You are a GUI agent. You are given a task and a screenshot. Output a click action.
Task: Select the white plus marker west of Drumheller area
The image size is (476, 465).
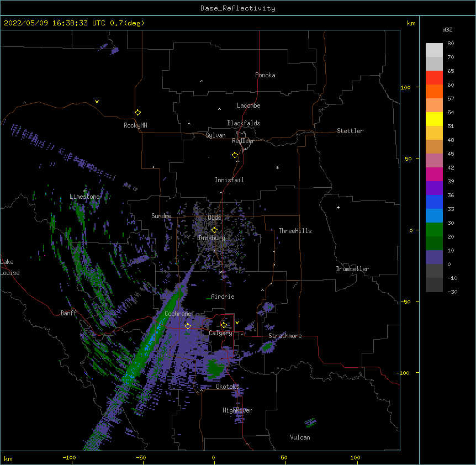(x=338, y=207)
